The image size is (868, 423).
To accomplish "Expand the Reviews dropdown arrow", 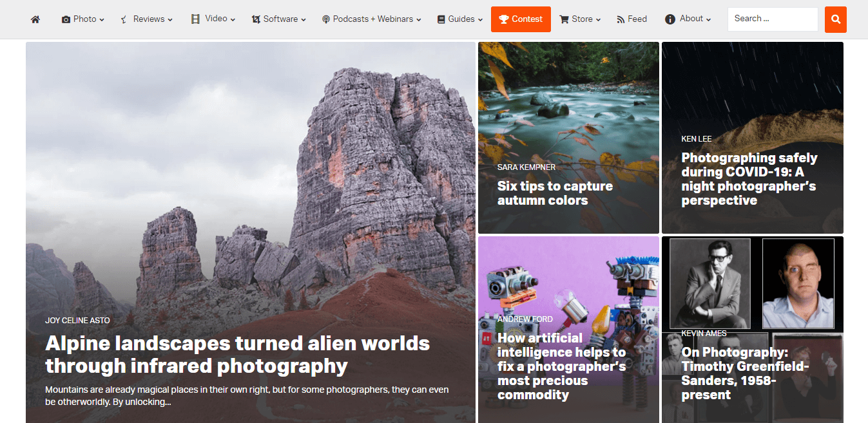I will coord(170,20).
